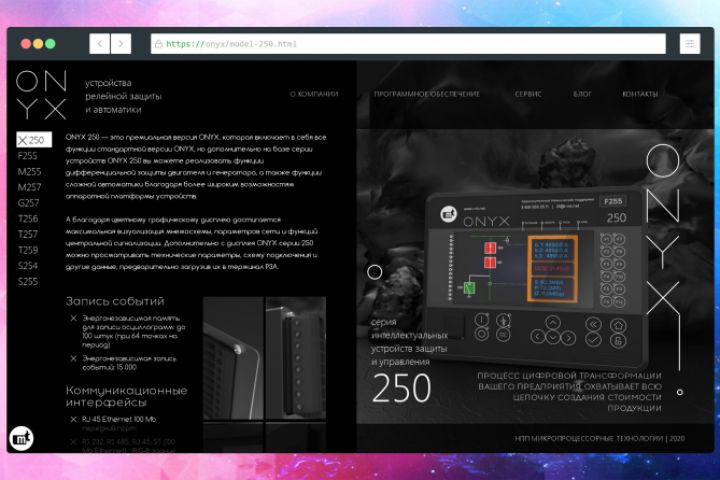Click the ONYX device terminal image
Image resolution: width=720 pixels, height=480 pixels.
tap(535, 278)
